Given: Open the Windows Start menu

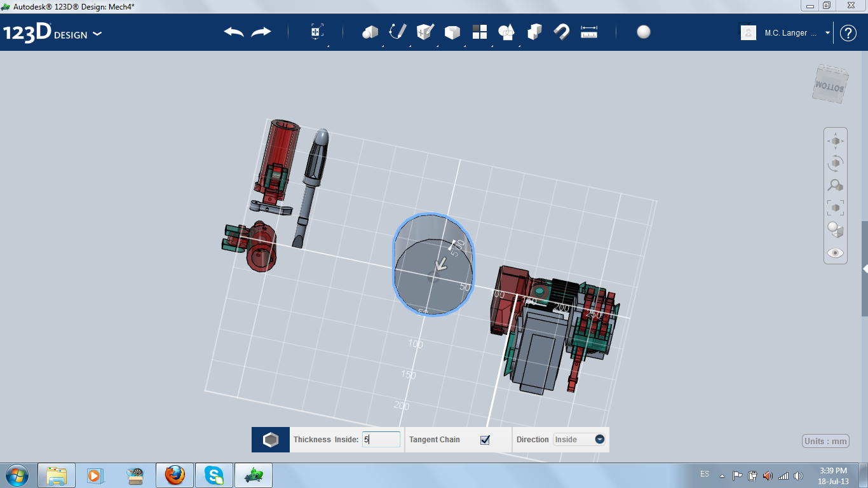Looking at the screenshot, I should coord(17,475).
